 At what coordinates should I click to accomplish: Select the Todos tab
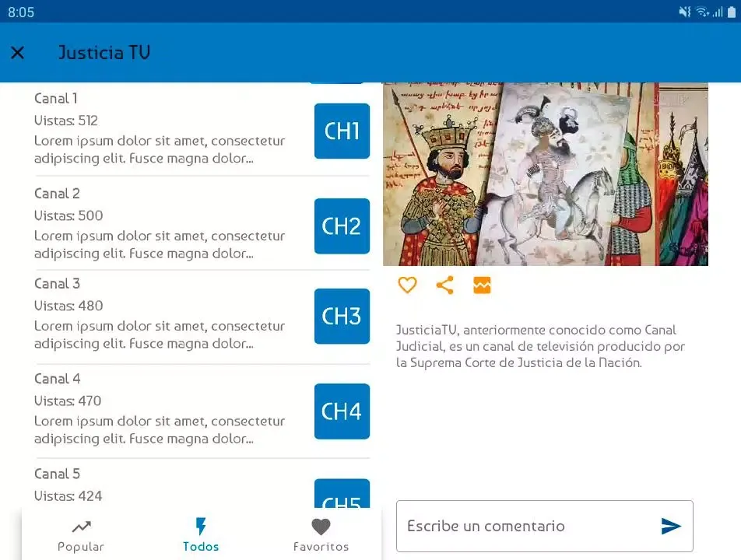[x=201, y=535]
